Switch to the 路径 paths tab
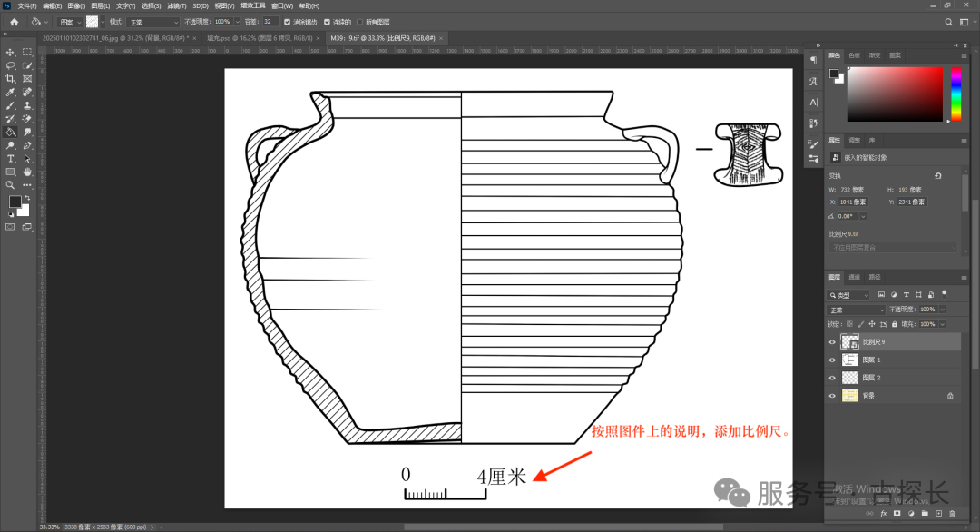Image resolution: width=980 pixels, height=532 pixels. point(875,277)
